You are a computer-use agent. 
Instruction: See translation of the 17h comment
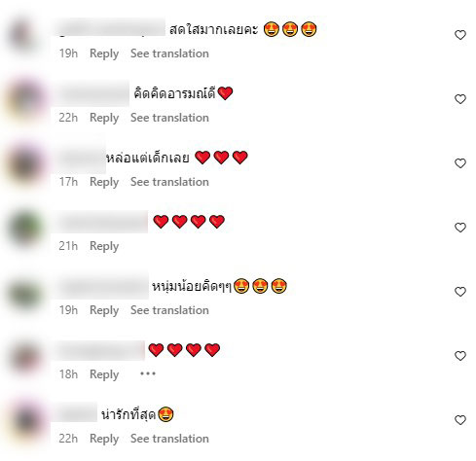pyautogui.click(x=169, y=182)
